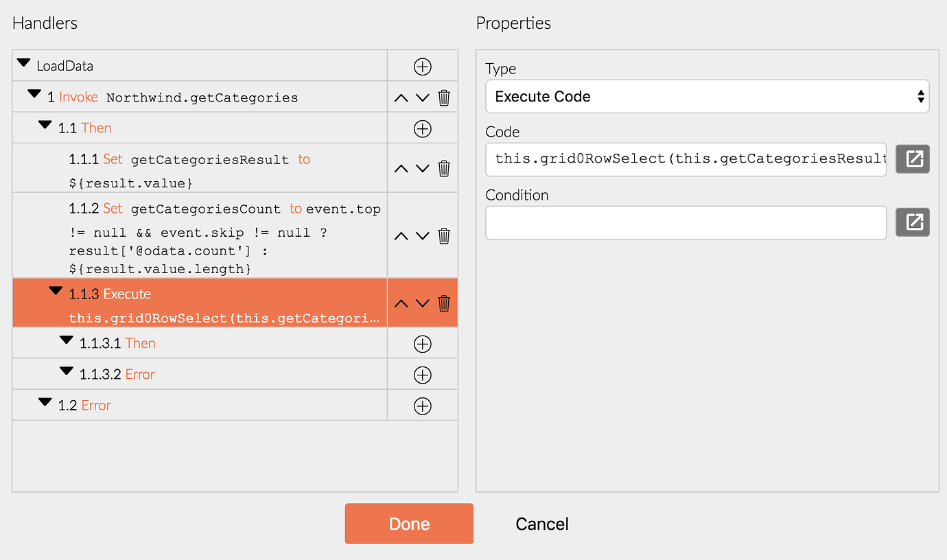Collapse the 1.1.3 Execute node
This screenshot has height=560, width=947.
point(56,291)
